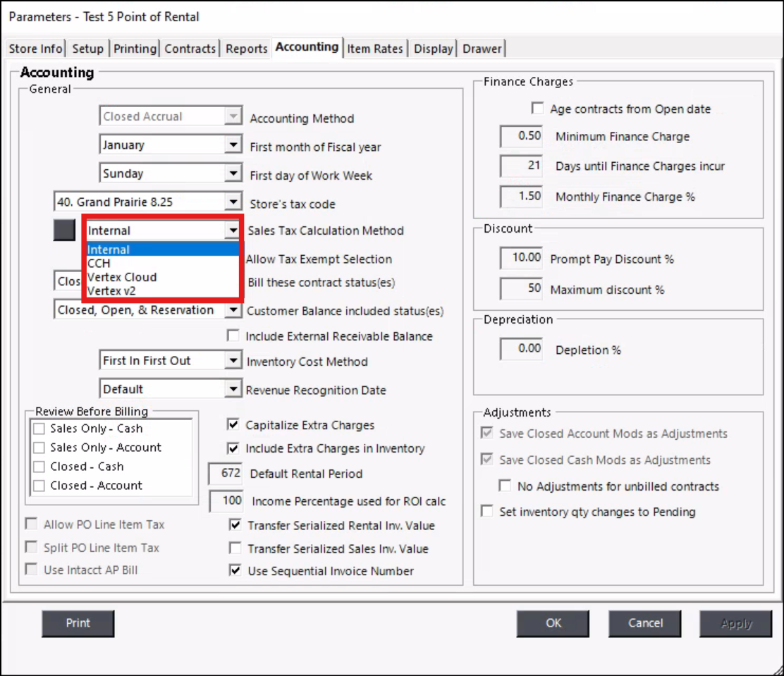Check Include External Receivable Balance
784x676 pixels.
tap(233, 336)
